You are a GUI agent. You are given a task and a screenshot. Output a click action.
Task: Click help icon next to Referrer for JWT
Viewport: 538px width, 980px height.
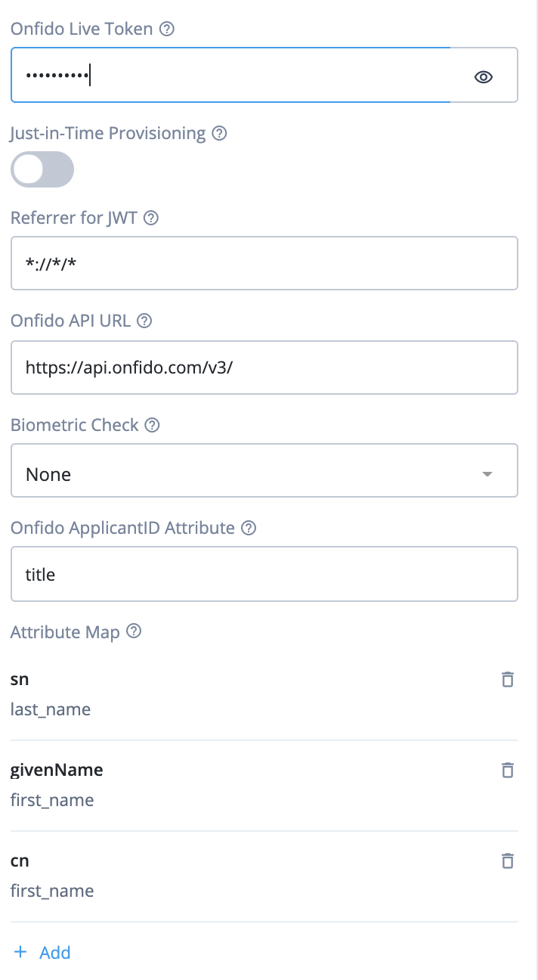pos(151,218)
